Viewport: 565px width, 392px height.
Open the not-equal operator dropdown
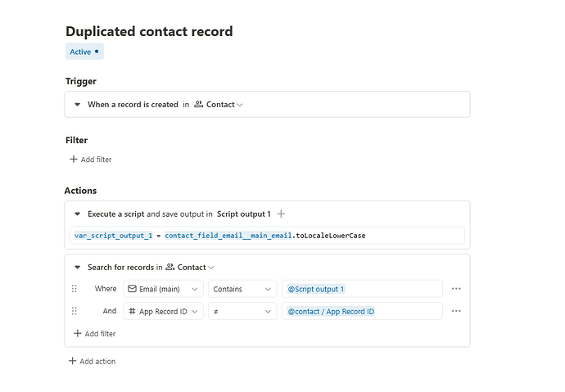click(x=242, y=311)
